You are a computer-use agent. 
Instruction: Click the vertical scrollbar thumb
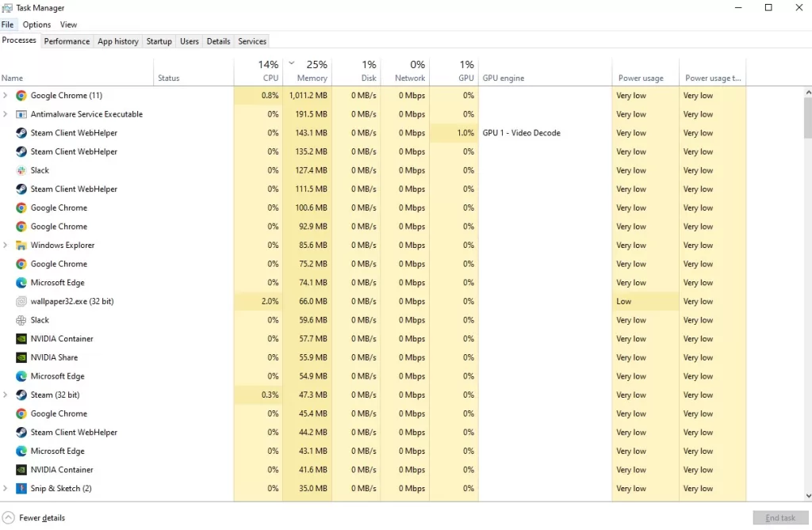click(x=808, y=117)
